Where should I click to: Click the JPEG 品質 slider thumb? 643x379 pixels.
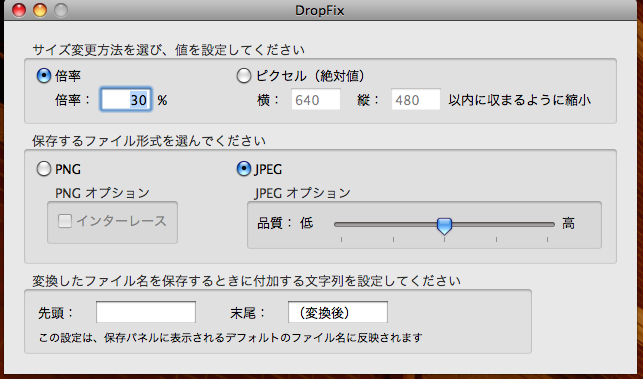444,226
